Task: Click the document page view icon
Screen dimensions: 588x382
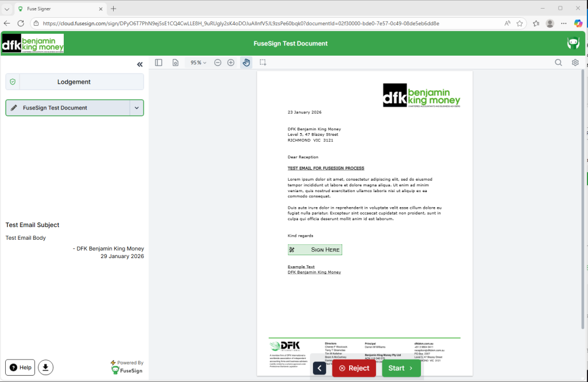Action: coord(176,63)
